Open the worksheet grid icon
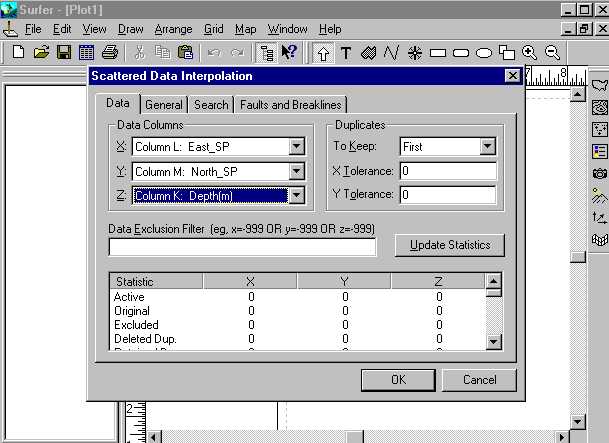This screenshot has width=609, height=443. (86, 52)
